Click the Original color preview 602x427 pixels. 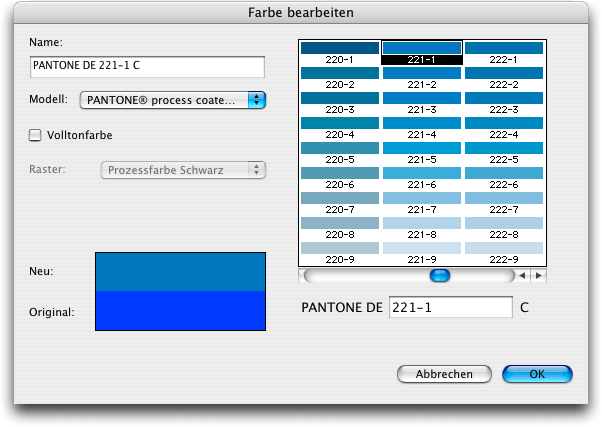click(180, 310)
